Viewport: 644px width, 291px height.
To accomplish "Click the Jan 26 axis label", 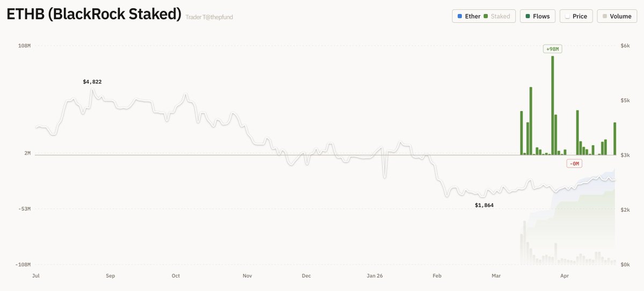I will [x=375, y=276].
